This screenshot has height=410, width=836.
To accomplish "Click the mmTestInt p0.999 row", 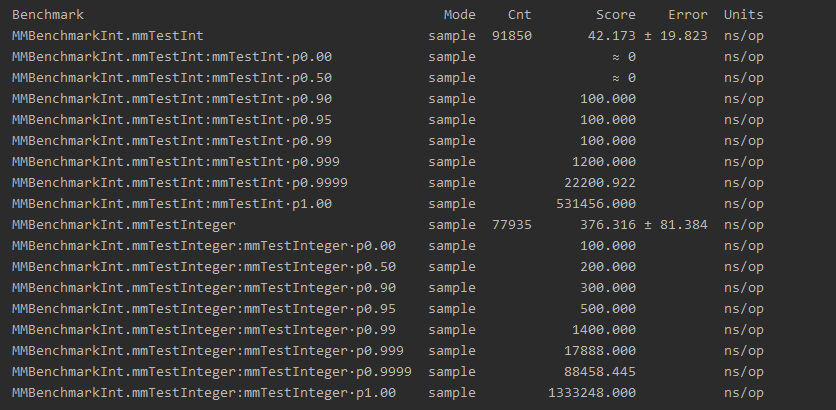I will pos(388,162).
